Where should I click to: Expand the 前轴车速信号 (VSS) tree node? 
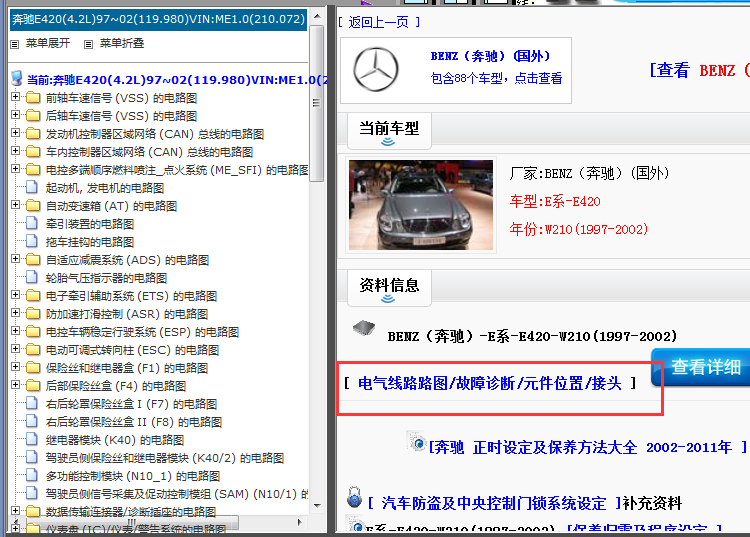pos(15,97)
